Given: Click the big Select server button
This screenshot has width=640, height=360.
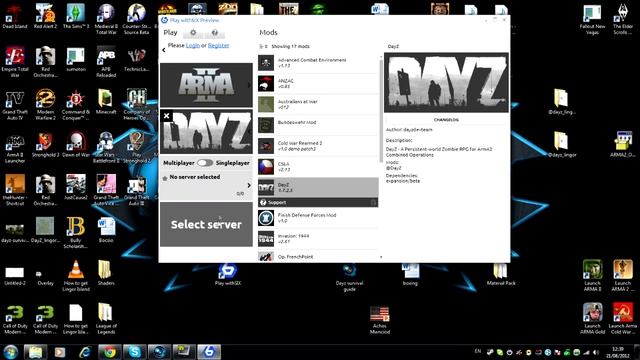Looking at the screenshot, I should (x=206, y=224).
